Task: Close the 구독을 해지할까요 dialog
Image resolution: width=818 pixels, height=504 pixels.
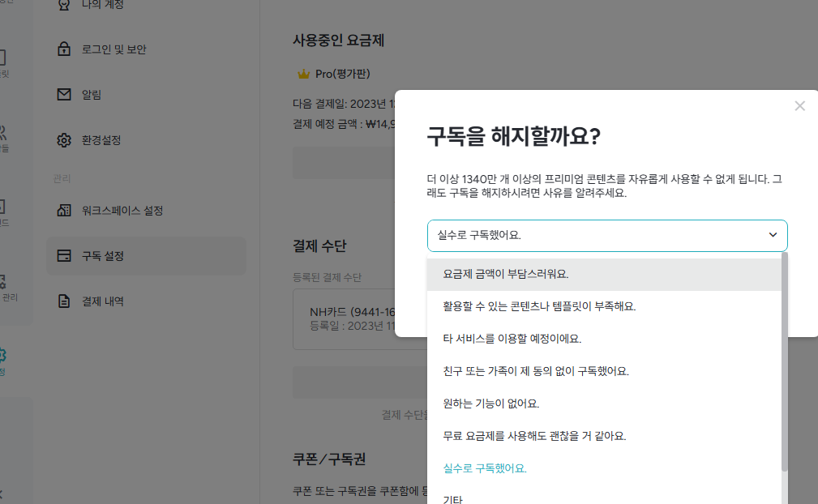Action: (799, 105)
